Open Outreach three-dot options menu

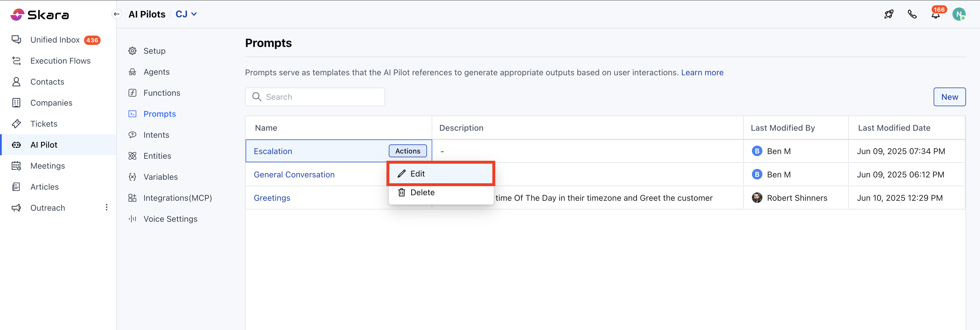click(106, 207)
